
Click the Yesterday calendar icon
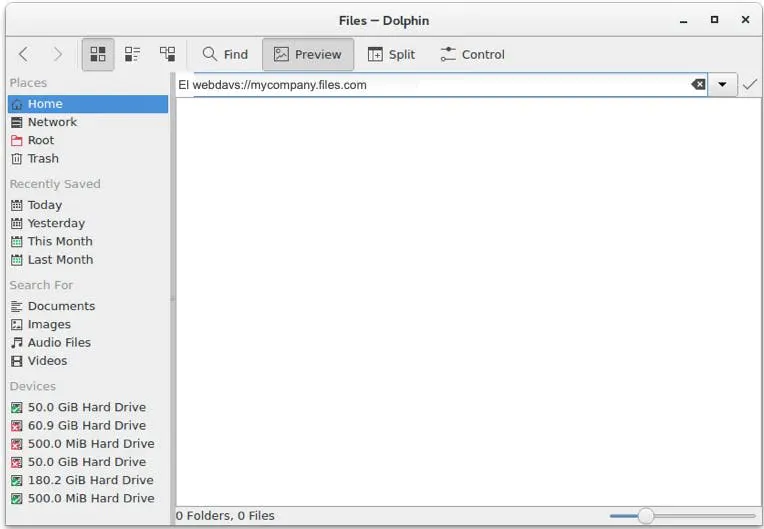pyautogui.click(x=17, y=223)
